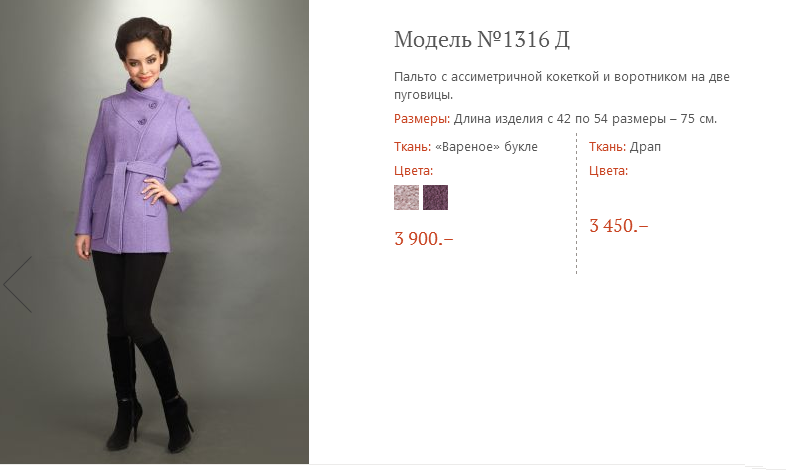Click "Цвета:" in the Драп column
This screenshot has width=800, height=474.
[x=608, y=171]
